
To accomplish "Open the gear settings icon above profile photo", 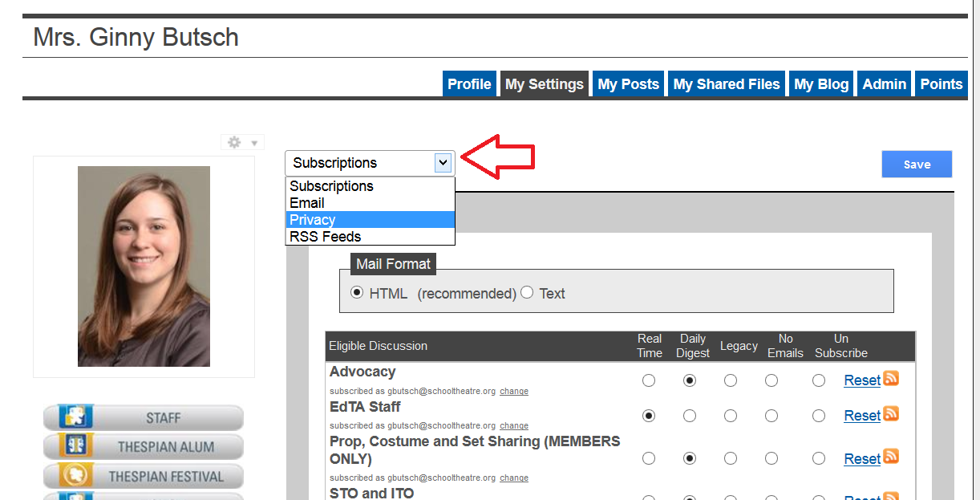I will [x=234, y=142].
